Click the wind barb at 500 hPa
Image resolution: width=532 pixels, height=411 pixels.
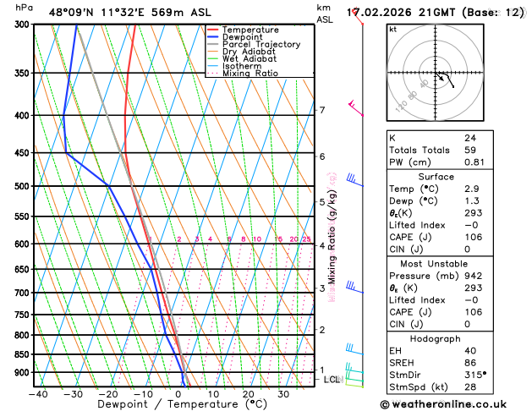[355, 180]
